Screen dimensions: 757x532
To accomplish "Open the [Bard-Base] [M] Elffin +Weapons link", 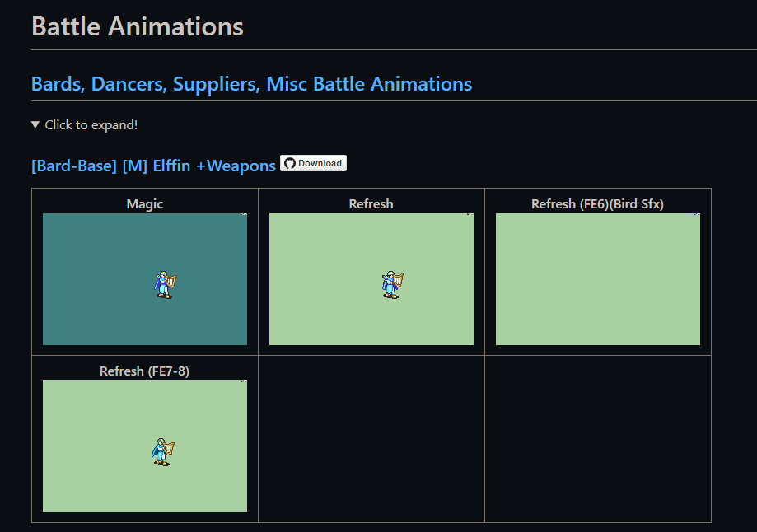I will tap(153, 166).
